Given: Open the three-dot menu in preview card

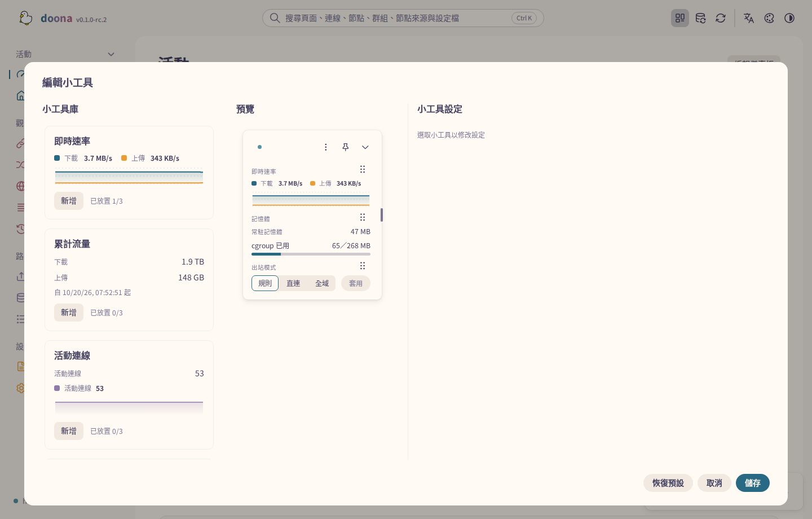Looking at the screenshot, I should coord(325,147).
